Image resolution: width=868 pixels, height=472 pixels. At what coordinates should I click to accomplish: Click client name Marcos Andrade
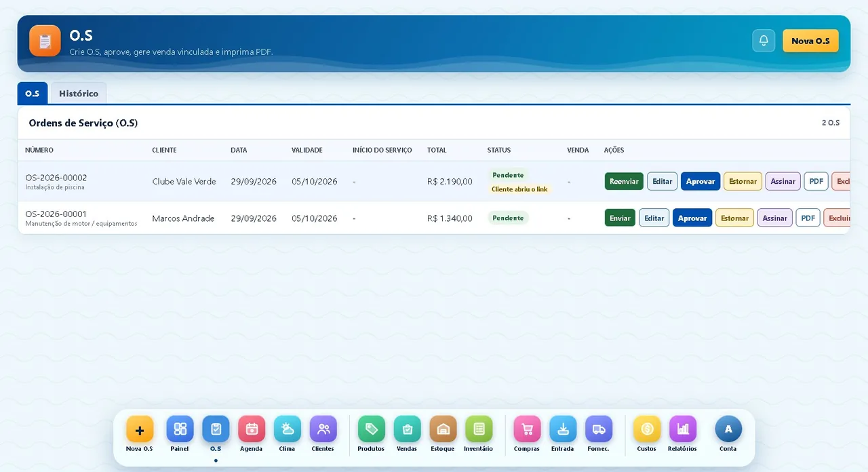[183, 218]
